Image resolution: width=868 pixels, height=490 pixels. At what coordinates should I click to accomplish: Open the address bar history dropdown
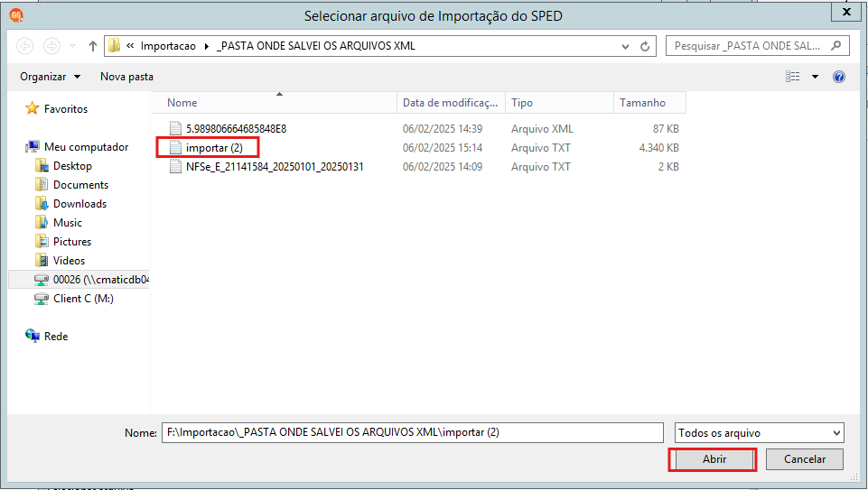click(625, 46)
